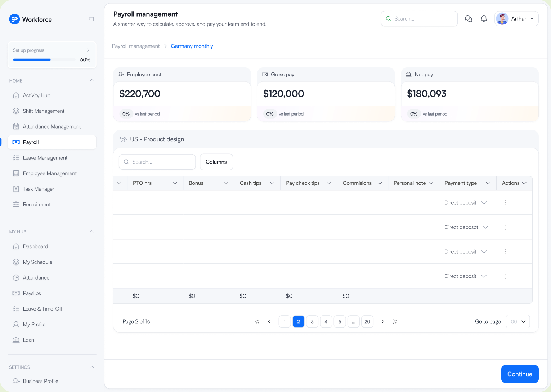Click the US - Product design group icon

123,139
